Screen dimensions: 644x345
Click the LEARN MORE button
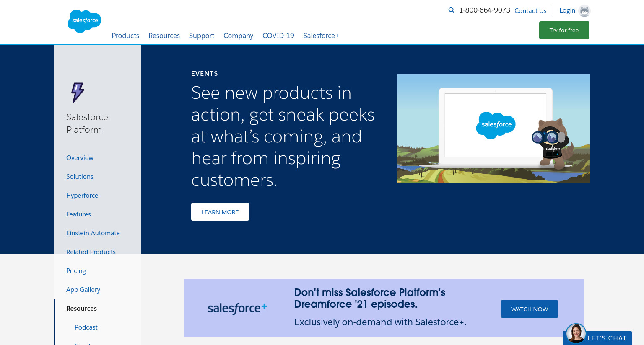coord(220,212)
